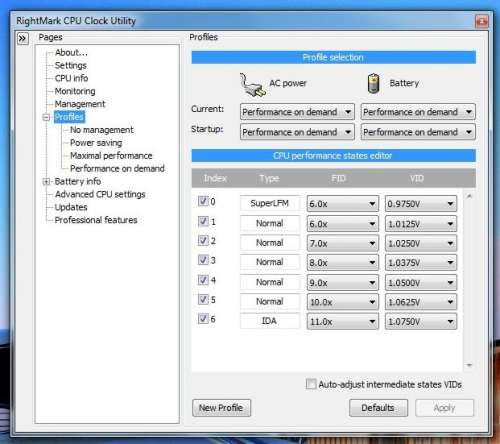Uncheck performance state index 5
This screenshot has height=444, width=500.
(x=203, y=299)
